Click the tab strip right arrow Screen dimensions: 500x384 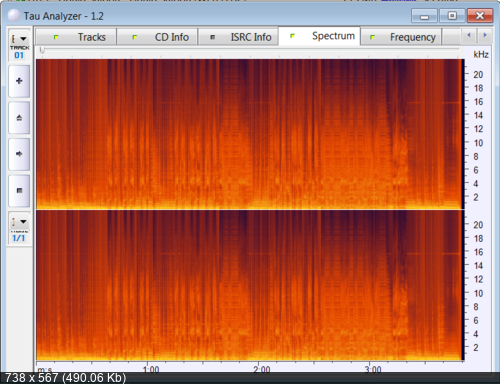coord(484,35)
